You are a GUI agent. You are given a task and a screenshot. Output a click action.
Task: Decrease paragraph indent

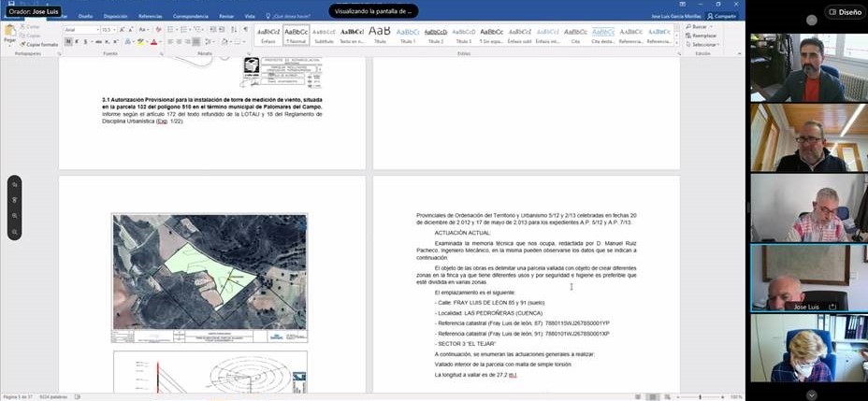(212, 29)
